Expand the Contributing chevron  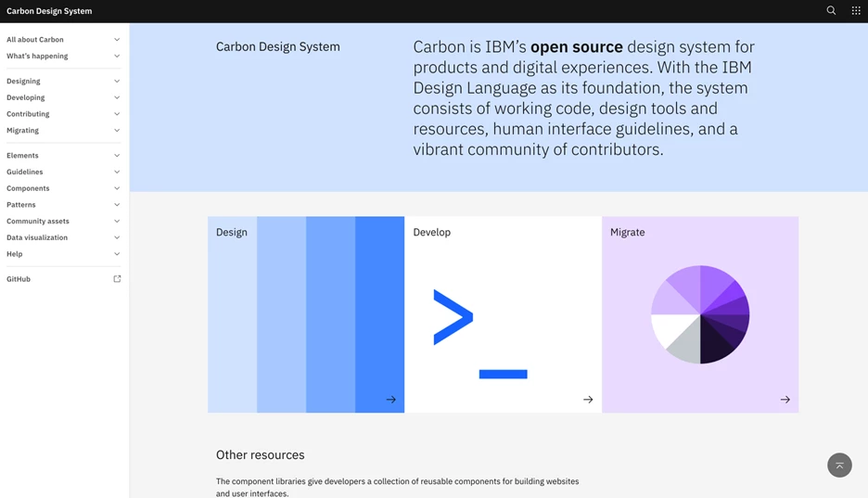coord(117,114)
